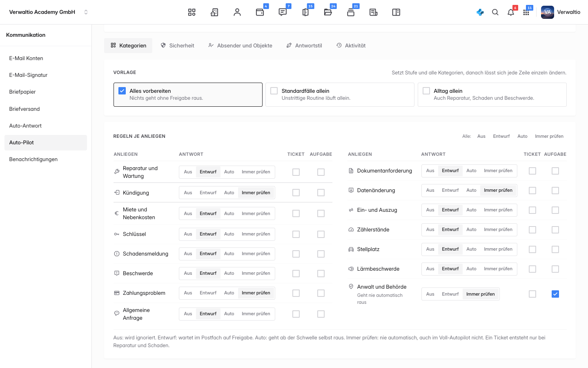Enable Ticket checkbox for Dokumentanforderung
This screenshot has height=368, width=588.
(x=532, y=171)
